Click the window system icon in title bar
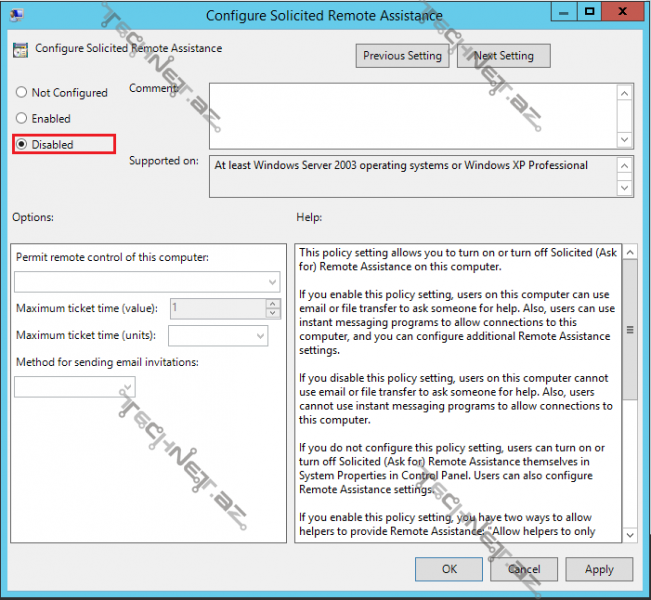Viewport: 651px width, 600px height. pyautogui.click(x=17, y=15)
